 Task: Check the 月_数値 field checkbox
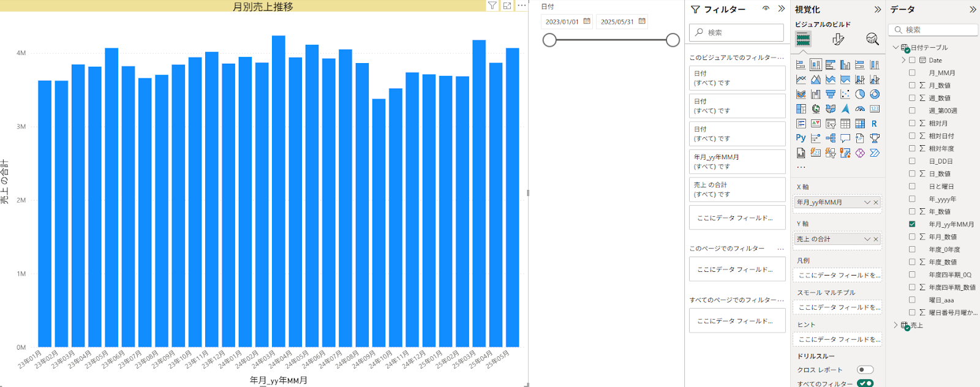click(912, 85)
